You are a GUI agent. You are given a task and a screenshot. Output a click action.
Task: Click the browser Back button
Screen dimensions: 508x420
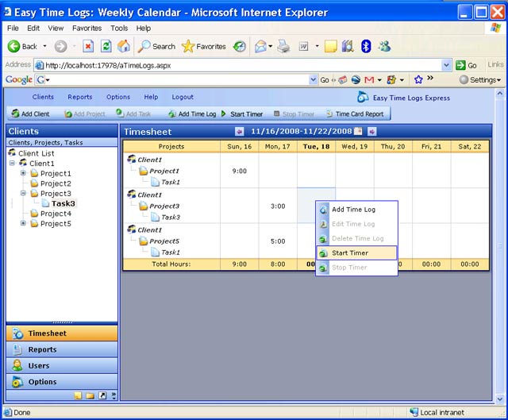pos(22,46)
